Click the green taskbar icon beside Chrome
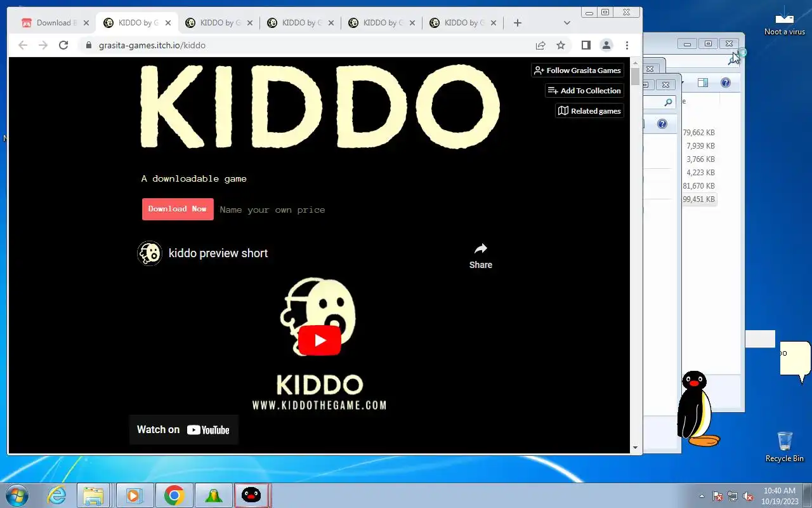This screenshot has height=508, width=812. pyautogui.click(x=214, y=495)
